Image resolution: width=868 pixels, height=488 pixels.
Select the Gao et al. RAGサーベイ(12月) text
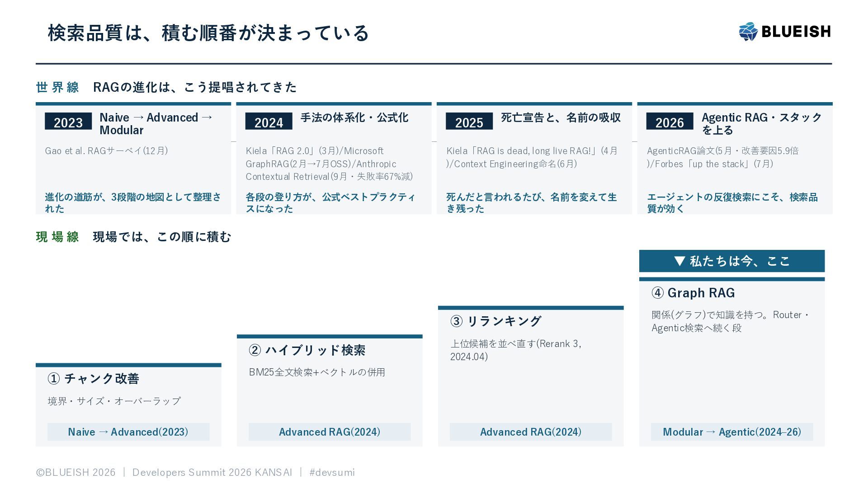tap(106, 151)
